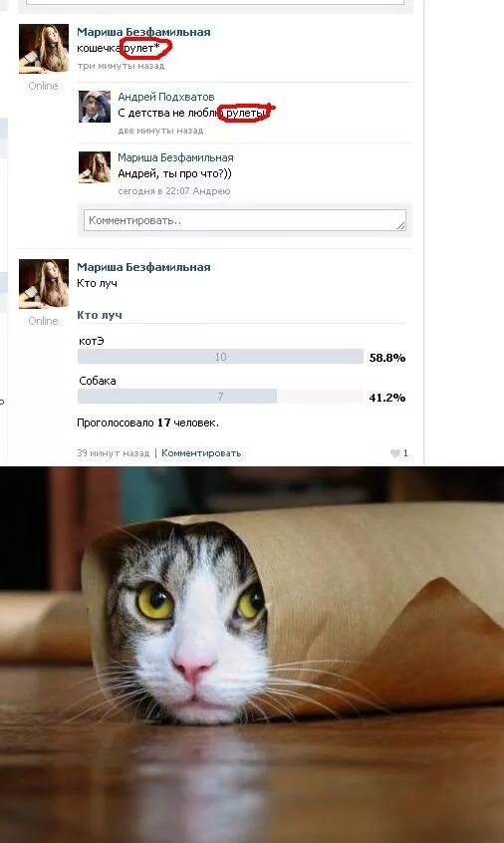Click the 'сегодня в 22:07 Андрею' reply link

tap(174, 191)
